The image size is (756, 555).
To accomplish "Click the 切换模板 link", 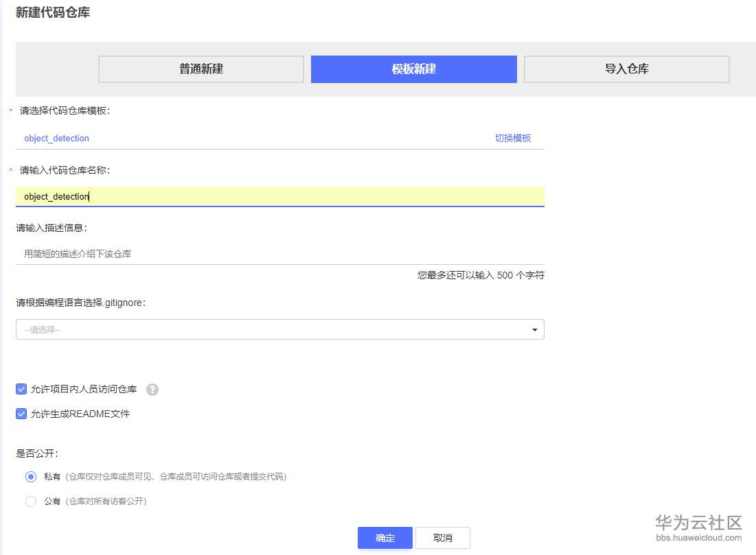I will click(513, 138).
